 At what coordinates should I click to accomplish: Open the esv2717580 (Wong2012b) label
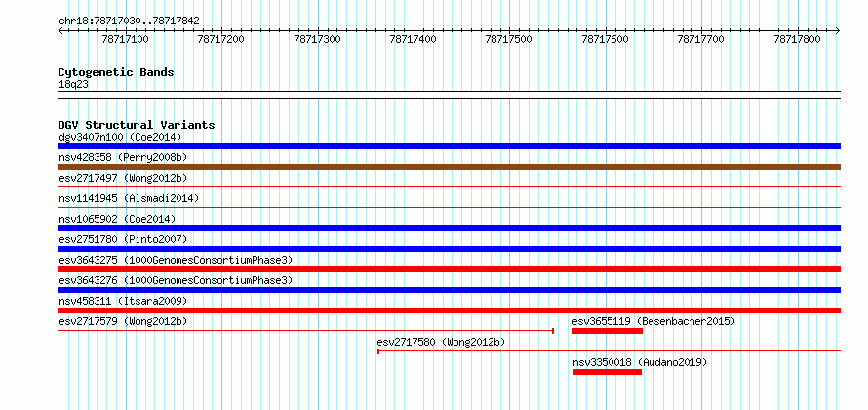pos(441,342)
